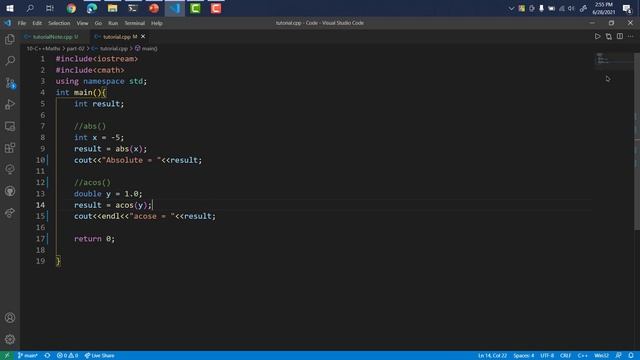Switch to the tutorialNote.cpp tab
640x360 pixels.
(x=52, y=37)
